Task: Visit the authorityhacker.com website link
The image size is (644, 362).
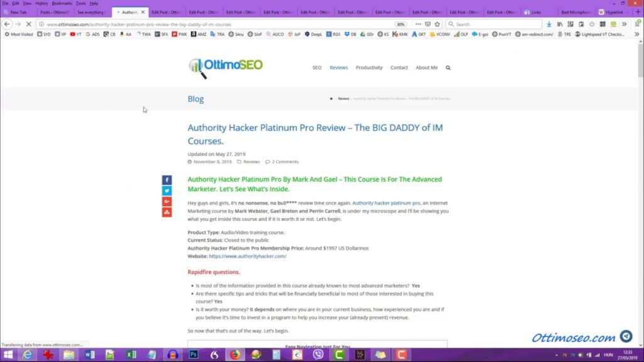Action: 248,256
